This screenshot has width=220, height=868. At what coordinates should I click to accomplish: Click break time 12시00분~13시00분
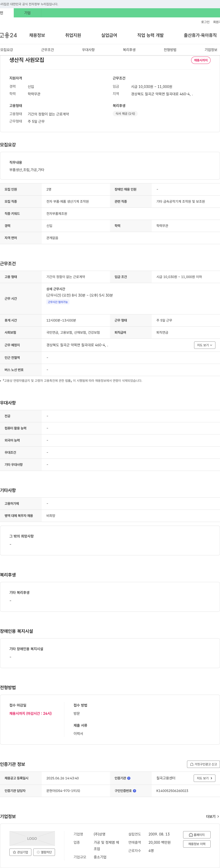[61, 320]
